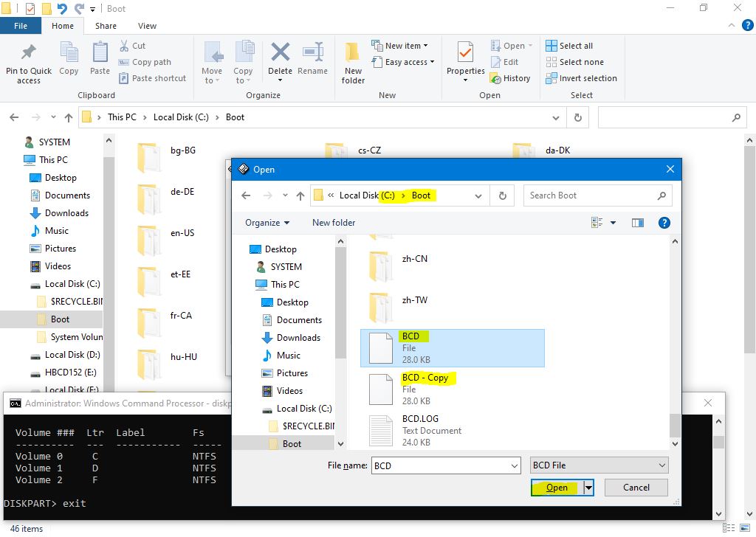Viewport: 756px width, 537px height.
Task: Go up one level in Open dialog
Action: pos(300,195)
